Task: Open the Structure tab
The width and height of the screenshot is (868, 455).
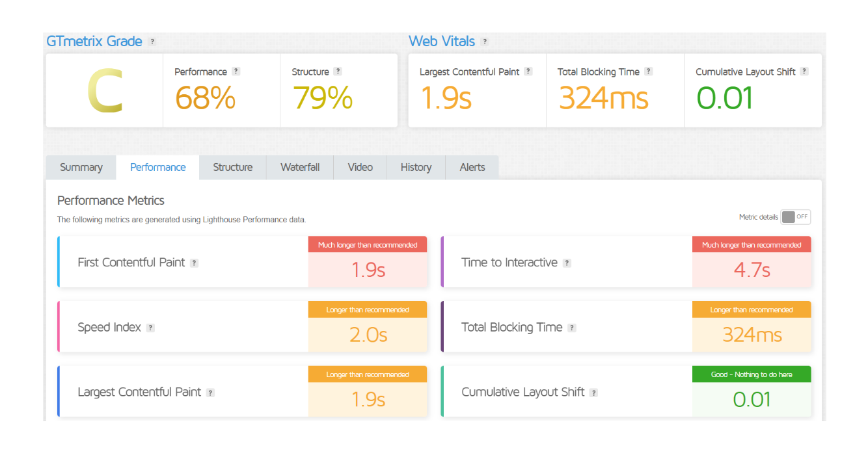Action: pos(232,168)
